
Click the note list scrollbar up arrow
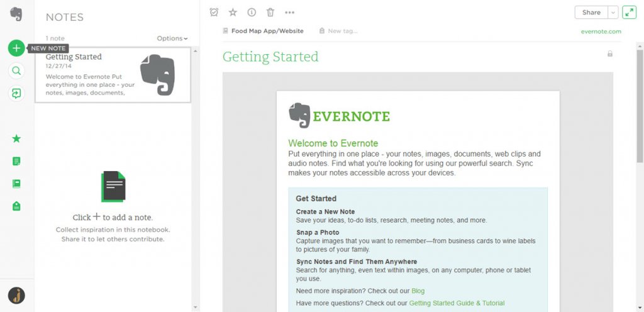click(x=195, y=51)
